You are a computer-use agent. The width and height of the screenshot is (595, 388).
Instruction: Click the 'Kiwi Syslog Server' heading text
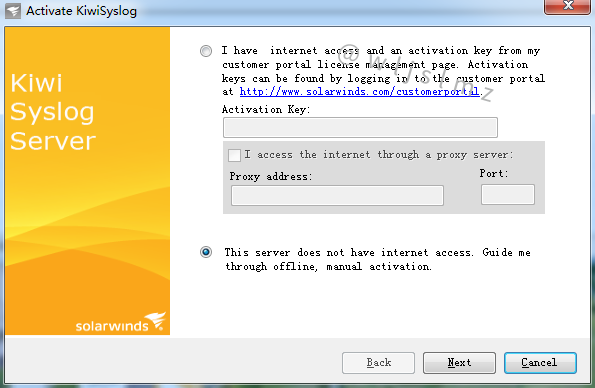[53, 112]
